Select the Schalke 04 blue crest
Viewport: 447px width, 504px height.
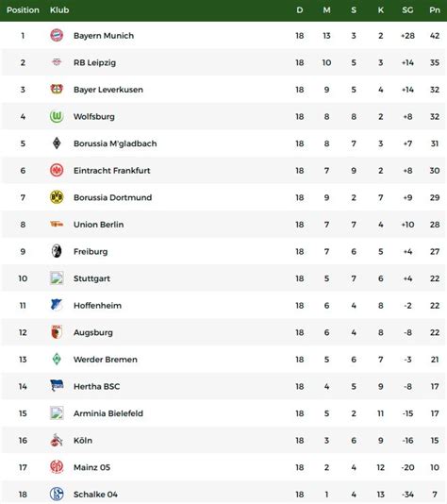coord(57,494)
